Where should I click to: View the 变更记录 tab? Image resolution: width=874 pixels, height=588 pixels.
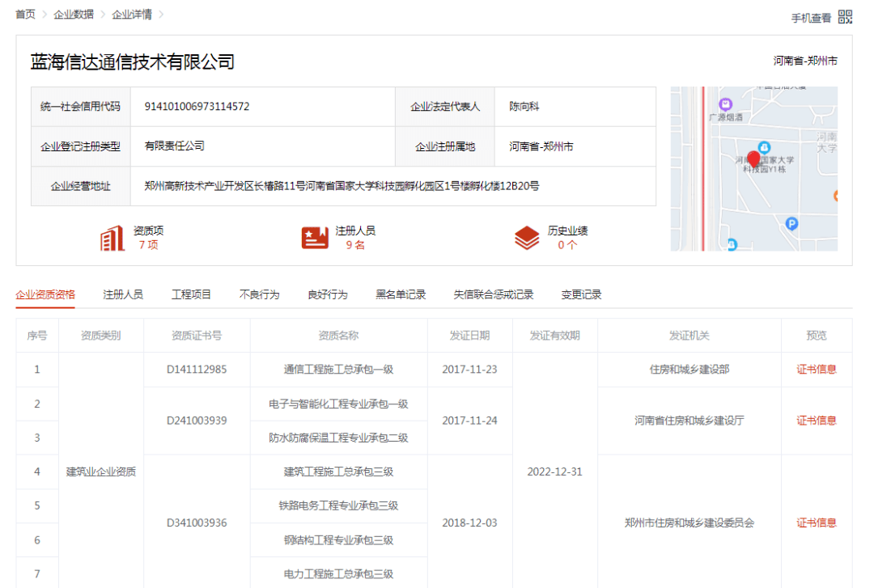[581, 294]
